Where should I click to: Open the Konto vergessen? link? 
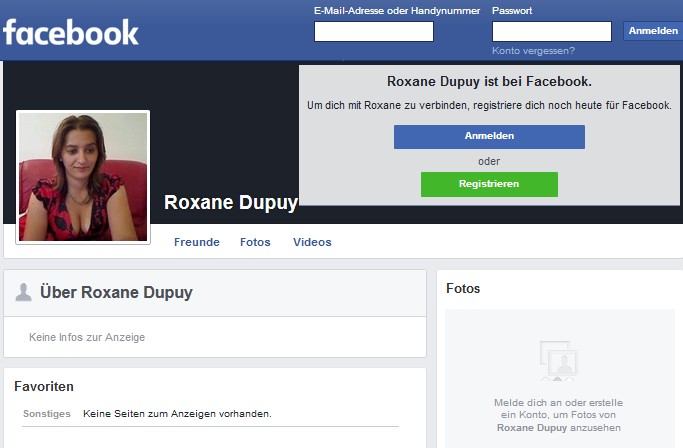533,51
